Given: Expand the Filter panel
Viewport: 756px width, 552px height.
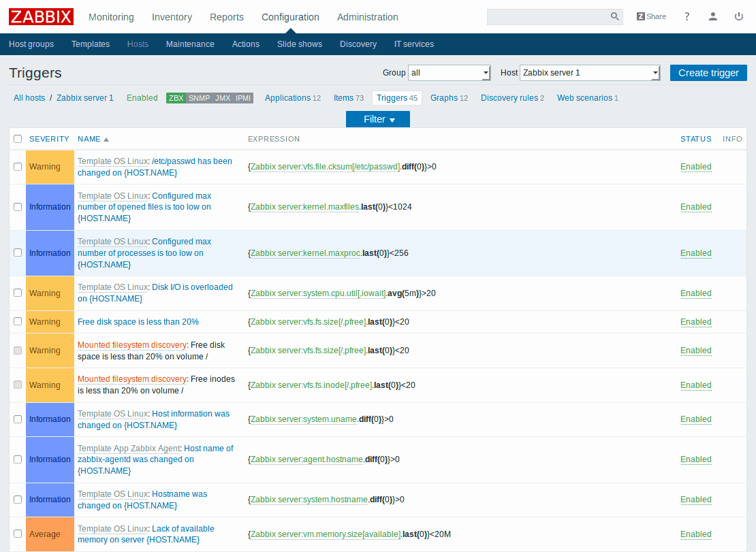Looking at the screenshot, I should (x=378, y=119).
